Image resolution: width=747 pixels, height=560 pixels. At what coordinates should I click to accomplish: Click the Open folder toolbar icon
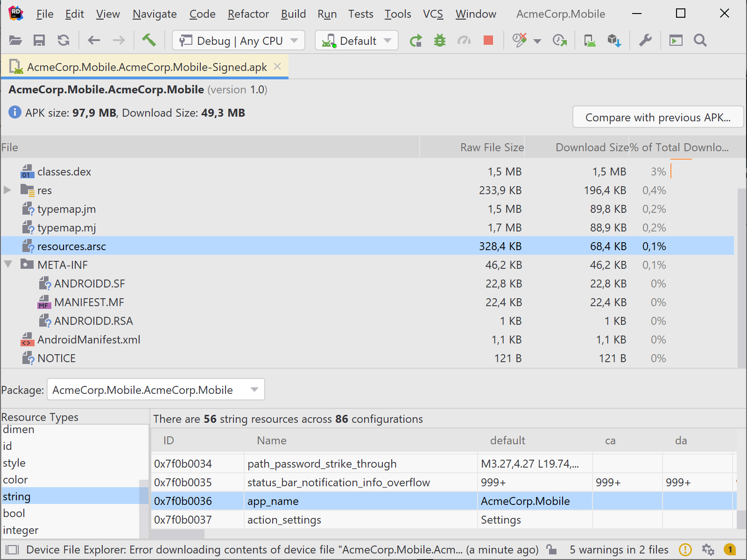15,41
